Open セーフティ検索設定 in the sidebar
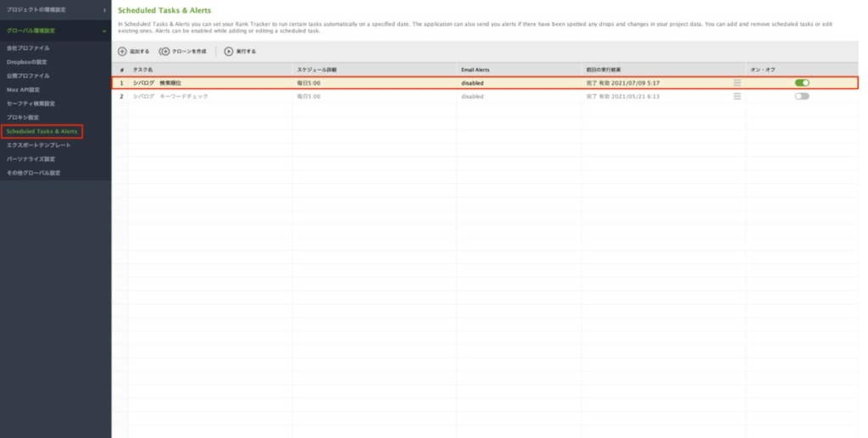868x438 pixels. [x=31, y=103]
